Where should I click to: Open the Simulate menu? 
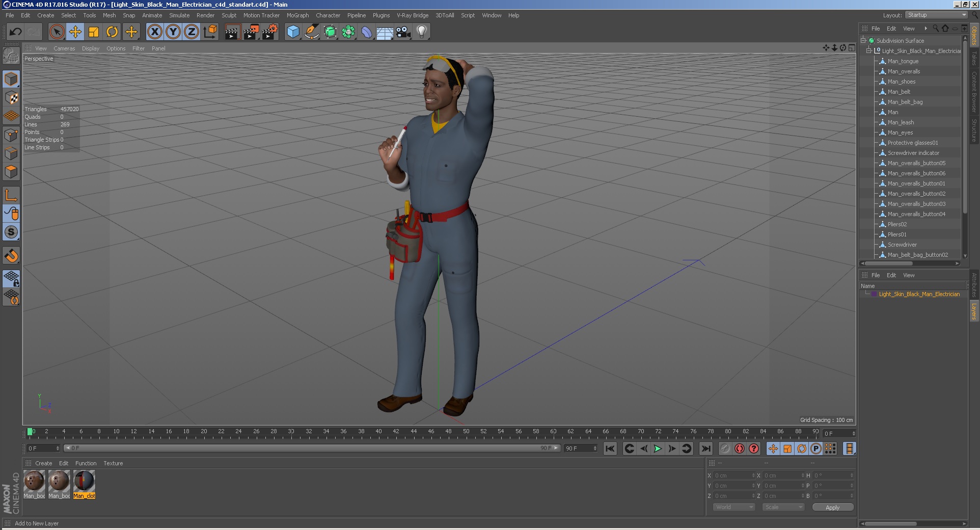[179, 15]
